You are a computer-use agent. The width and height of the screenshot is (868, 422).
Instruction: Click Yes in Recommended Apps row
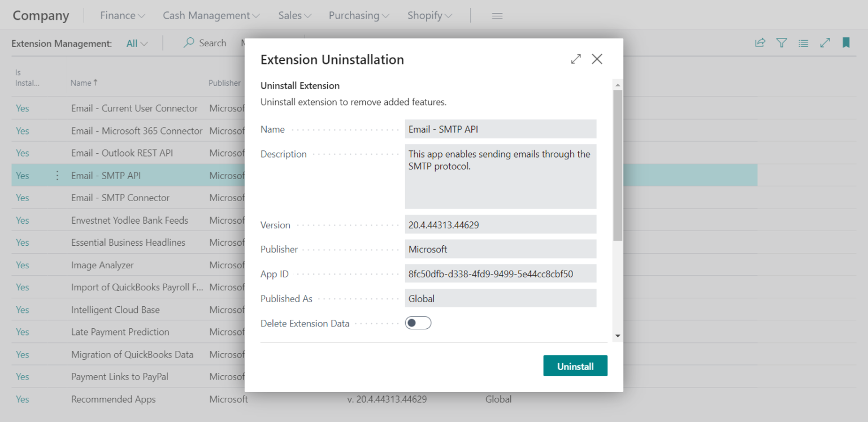(x=23, y=399)
